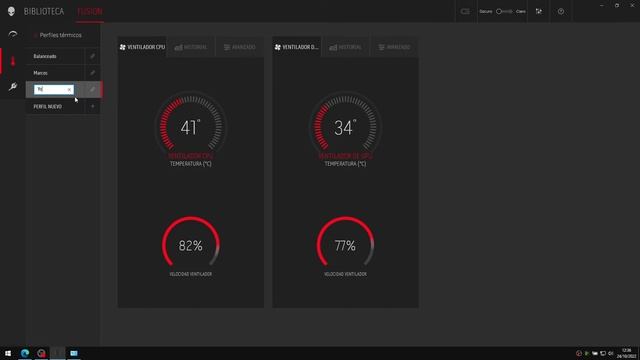The height and width of the screenshot is (360, 640).
Task: Select the Balanceado thermal profile
Action: point(55,56)
